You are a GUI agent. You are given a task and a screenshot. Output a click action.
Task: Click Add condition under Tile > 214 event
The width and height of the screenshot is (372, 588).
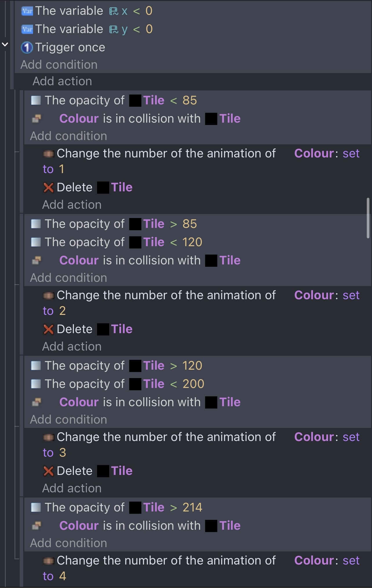coord(68,543)
